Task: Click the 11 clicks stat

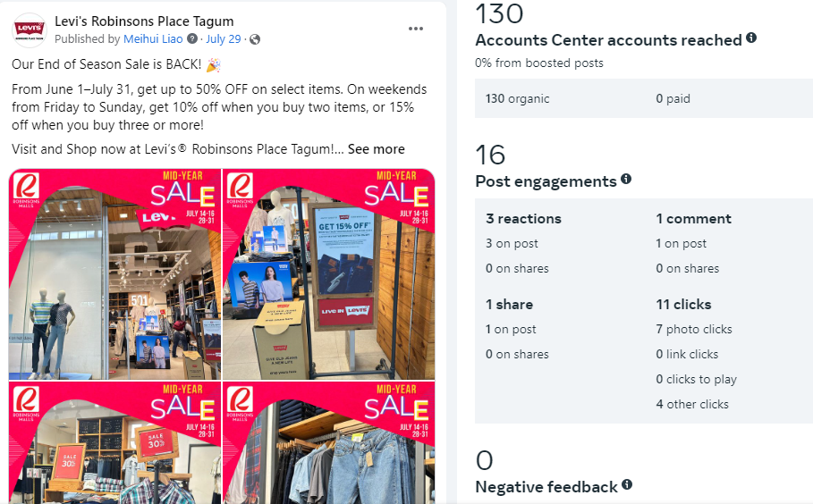Action: [683, 305]
